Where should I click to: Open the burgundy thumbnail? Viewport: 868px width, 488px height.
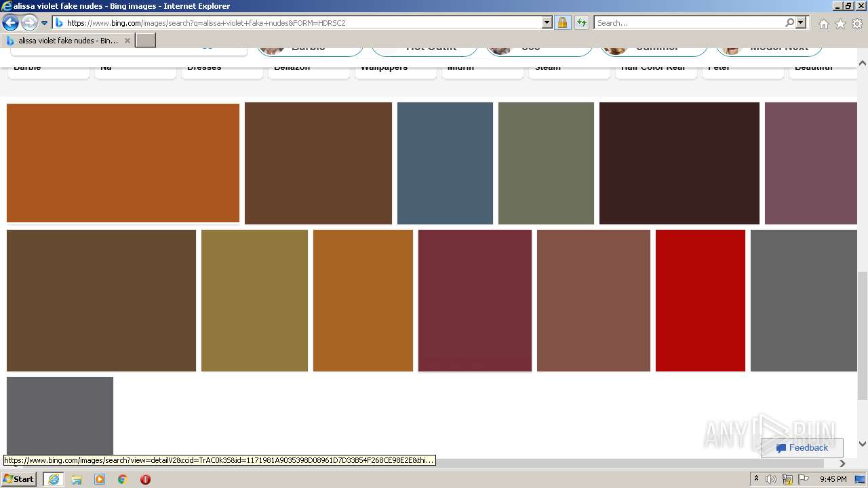pos(475,300)
